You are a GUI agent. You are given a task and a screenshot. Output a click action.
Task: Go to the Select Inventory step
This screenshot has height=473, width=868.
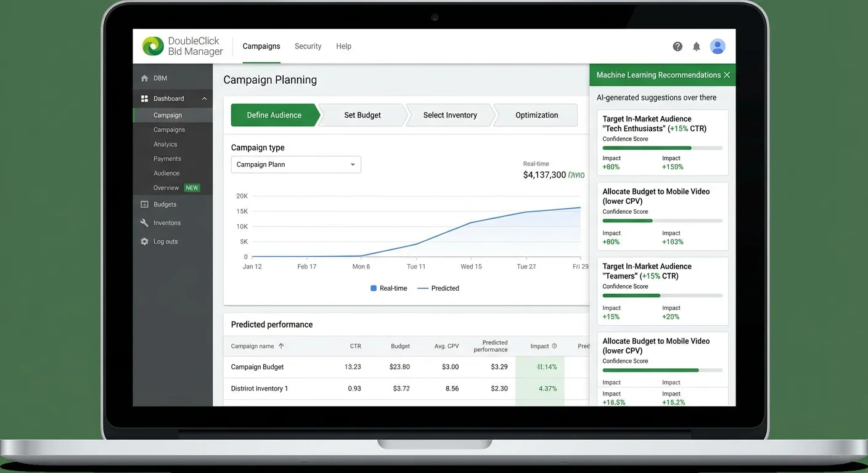click(450, 115)
